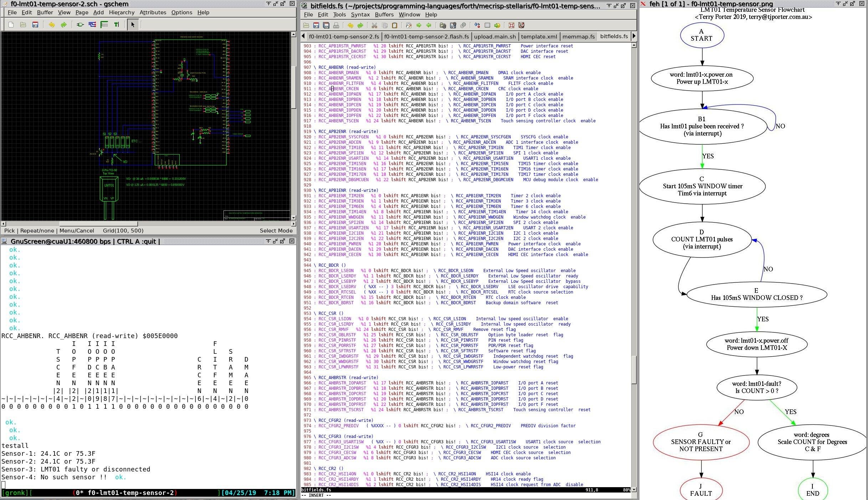Save the schematic in gschem

pyautogui.click(x=35, y=25)
